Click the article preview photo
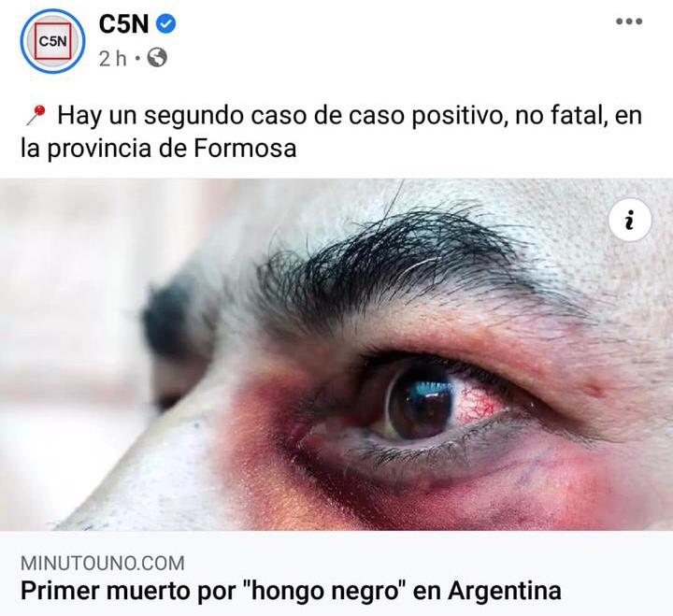The image size is (673, 616). pos(336,354)
